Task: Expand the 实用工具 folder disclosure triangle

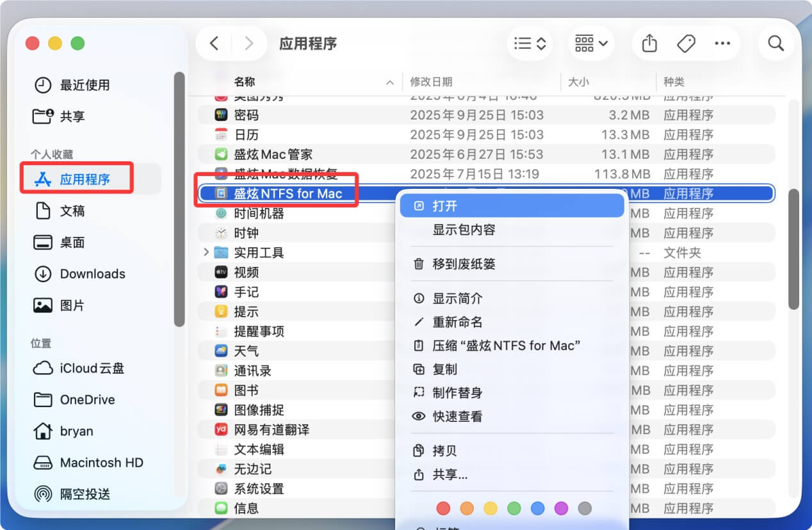Action: (x=206, y=252)
